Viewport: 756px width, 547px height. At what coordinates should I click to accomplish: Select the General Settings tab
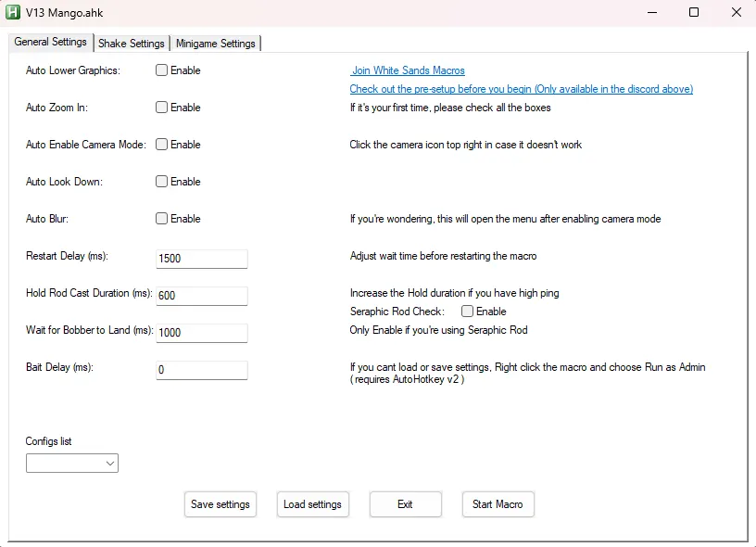[x=50, y=42]
